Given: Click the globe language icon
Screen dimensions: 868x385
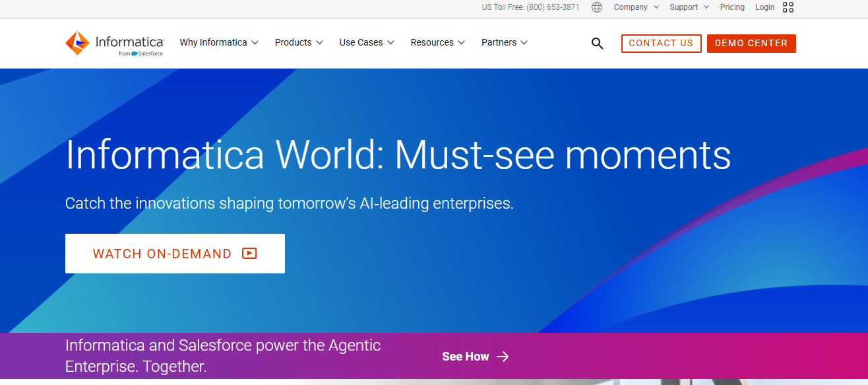Looking at the screenshot, I should tap(597, 7).
